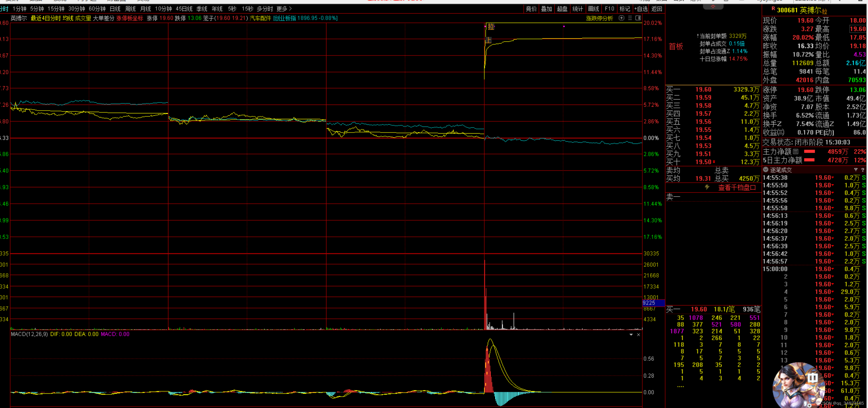The width and height of the screenshot is (868, 408).
Task: Open the question mark help in 逐笔成交
Action: [863, 170]
